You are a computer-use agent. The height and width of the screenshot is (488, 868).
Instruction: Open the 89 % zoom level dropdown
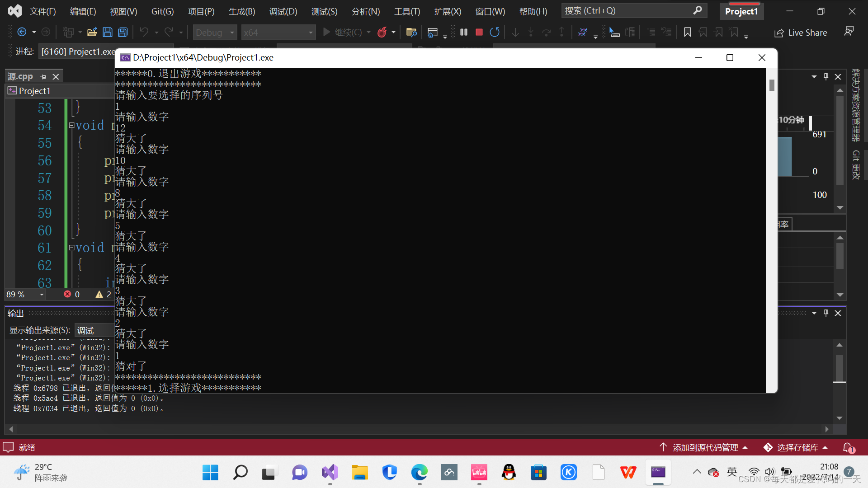(x=42, y=295)
